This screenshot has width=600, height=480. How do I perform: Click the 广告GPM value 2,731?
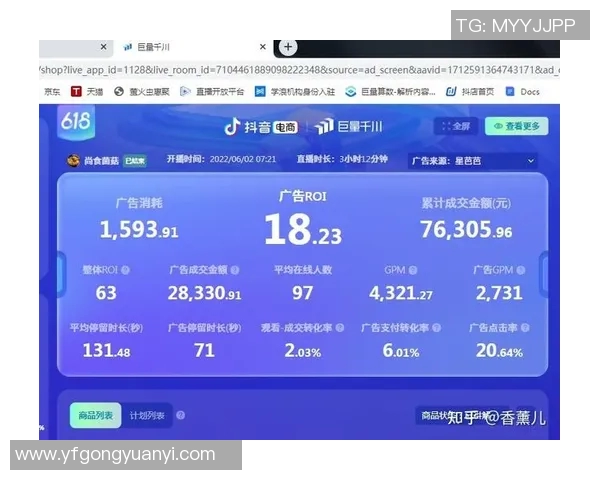(x=499, y=293)
